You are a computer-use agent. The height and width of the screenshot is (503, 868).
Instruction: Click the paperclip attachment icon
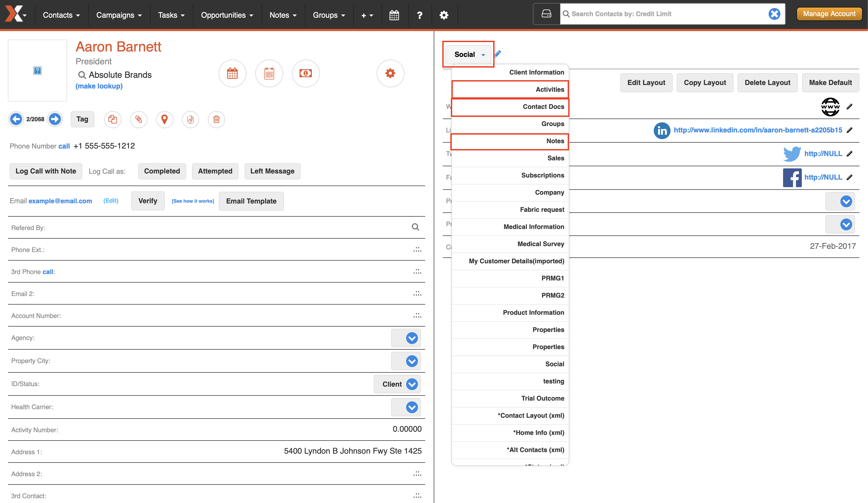tap(139, 119)
